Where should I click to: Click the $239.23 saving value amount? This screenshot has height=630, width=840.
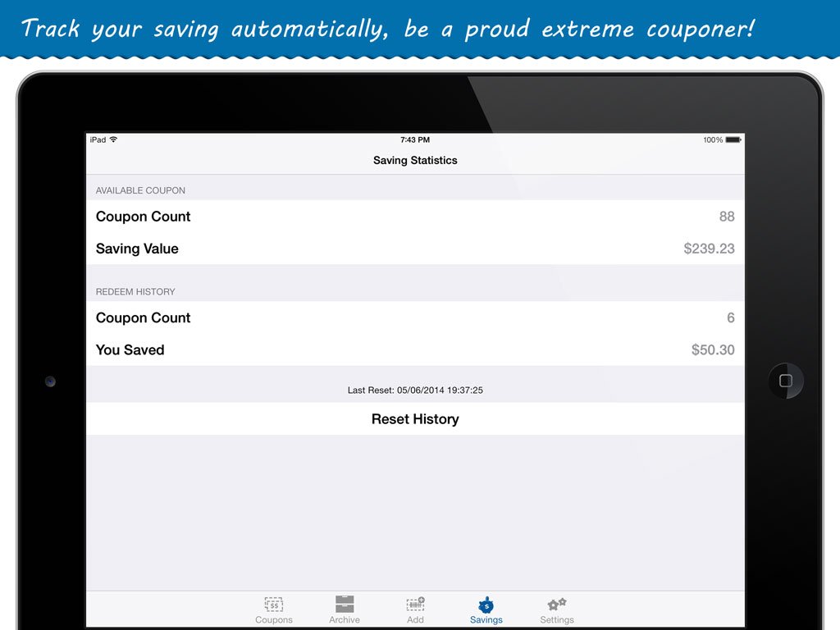(x=709, y=249)
